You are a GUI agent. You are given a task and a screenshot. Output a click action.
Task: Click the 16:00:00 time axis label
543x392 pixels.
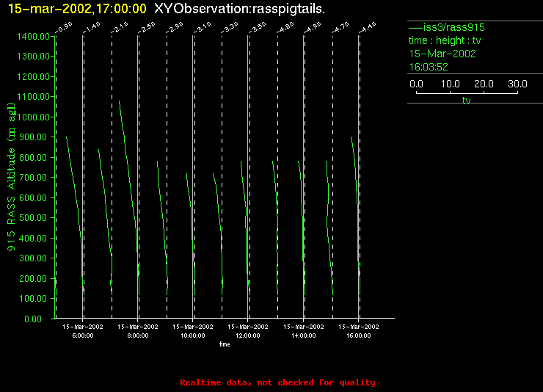358,335
